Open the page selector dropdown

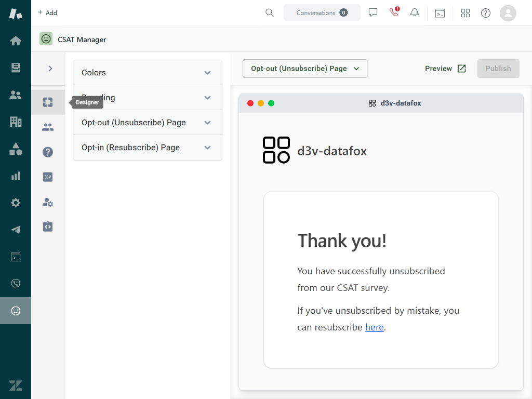[x=305, y=69]
